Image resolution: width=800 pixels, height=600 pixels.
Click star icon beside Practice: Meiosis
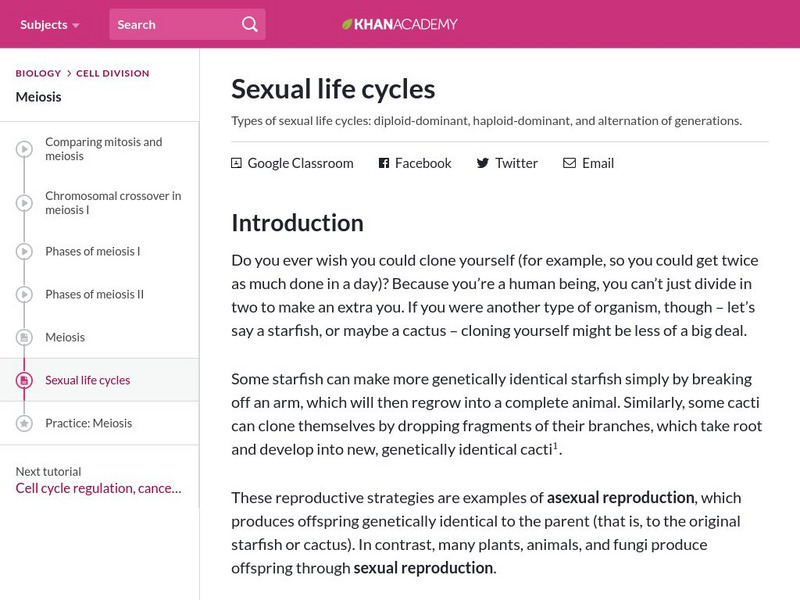click(x=24, y=423)
